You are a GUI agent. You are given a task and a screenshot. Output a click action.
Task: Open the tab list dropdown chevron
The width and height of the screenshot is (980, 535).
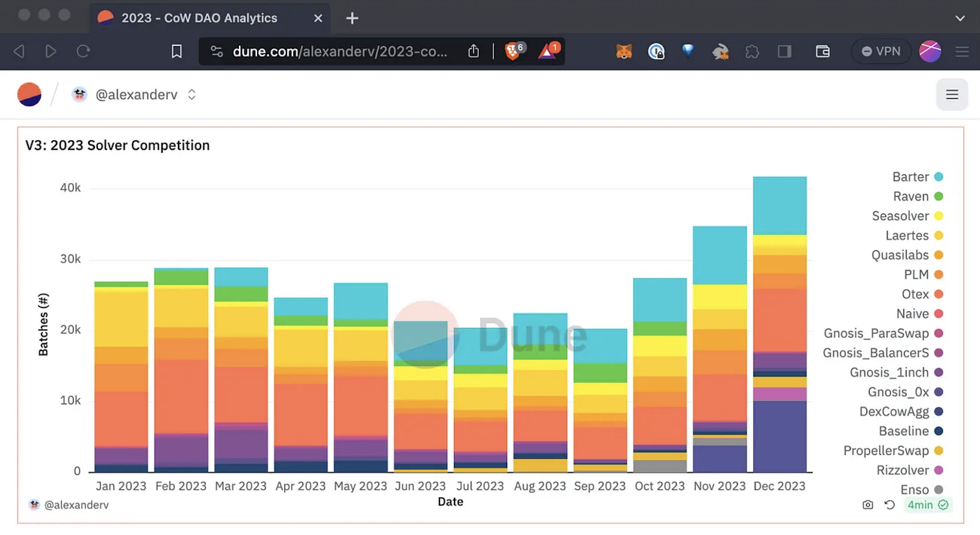(x=960, y=18)
